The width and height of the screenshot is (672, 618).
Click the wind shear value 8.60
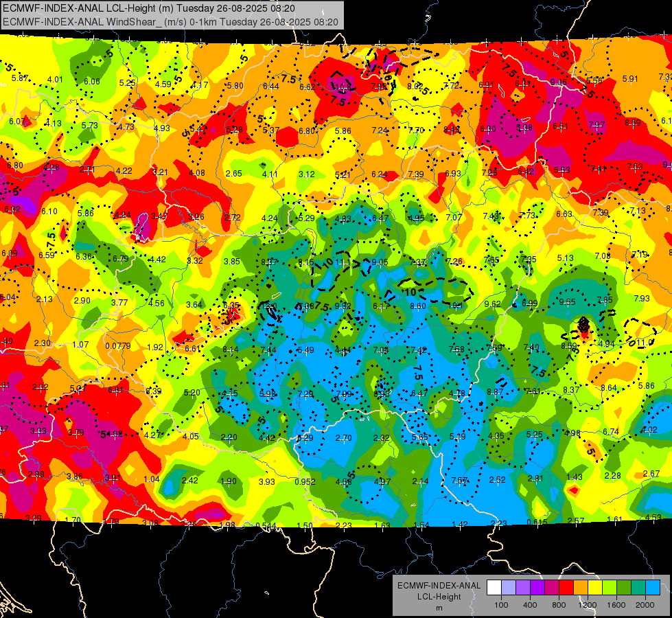[x=418, y=306]
